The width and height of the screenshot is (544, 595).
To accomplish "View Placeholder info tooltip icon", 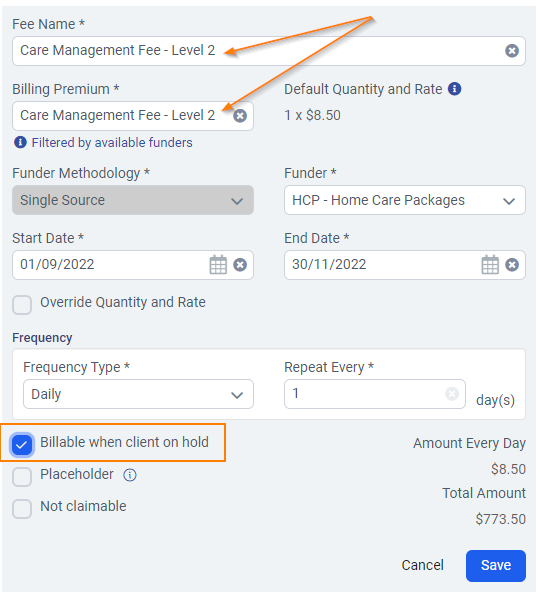I will [x=130, y=475].
